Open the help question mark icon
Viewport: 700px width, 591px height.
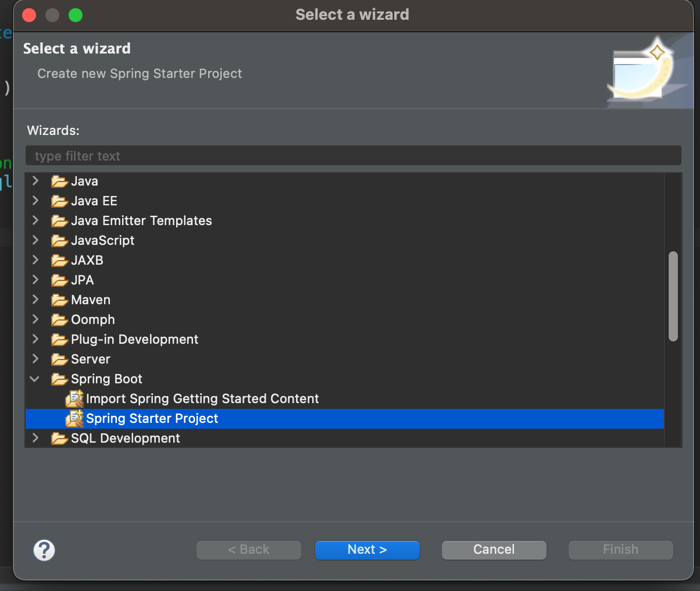pos(44,550)
